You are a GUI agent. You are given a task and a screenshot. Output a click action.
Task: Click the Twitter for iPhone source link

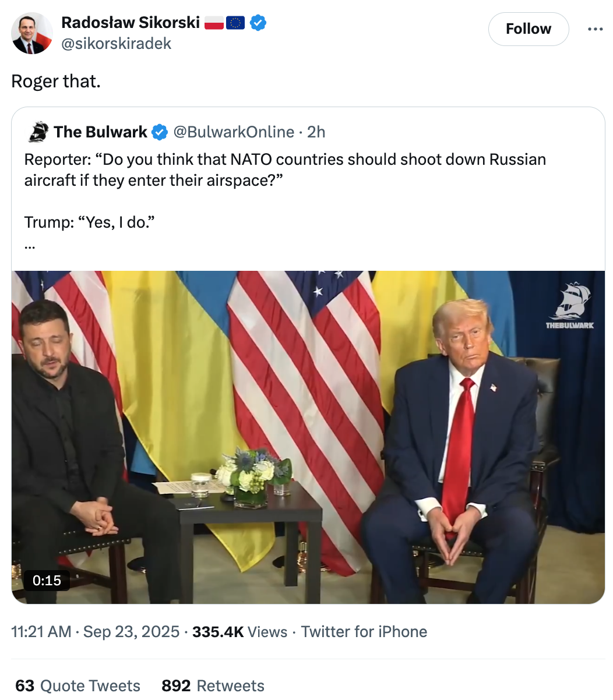pyautogui.click(x=364, y=632)
